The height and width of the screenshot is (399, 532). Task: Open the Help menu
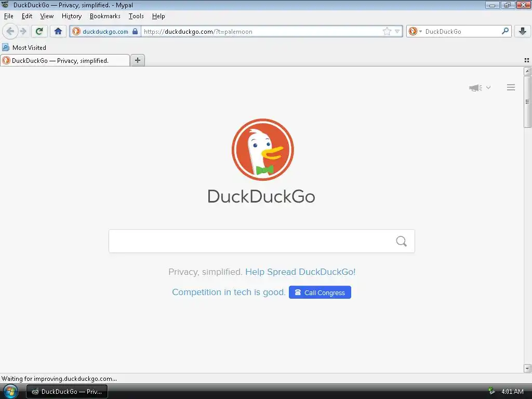[x=158, y=16]
